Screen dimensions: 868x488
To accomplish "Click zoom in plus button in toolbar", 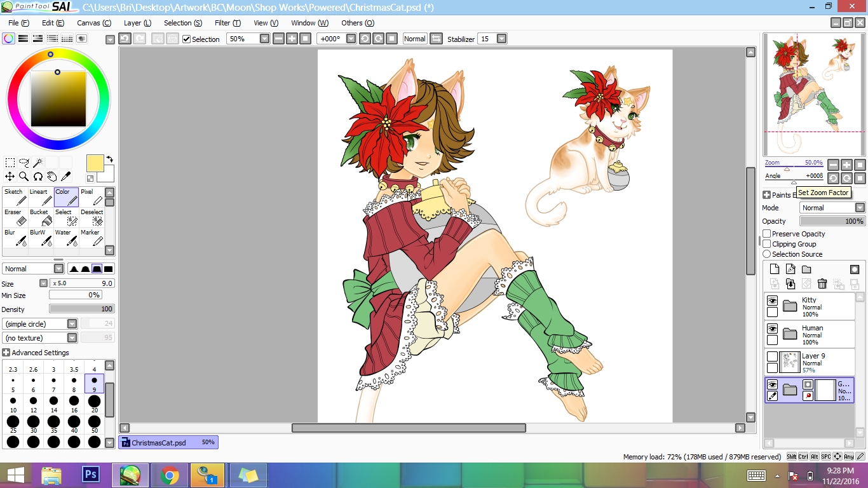I will pyautogui.click(x=292, y=39).
